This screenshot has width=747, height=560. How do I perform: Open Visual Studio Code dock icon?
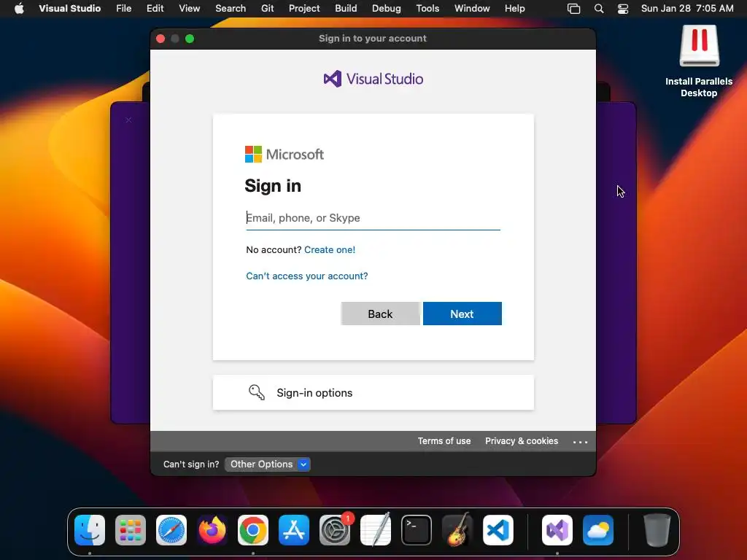498,530
